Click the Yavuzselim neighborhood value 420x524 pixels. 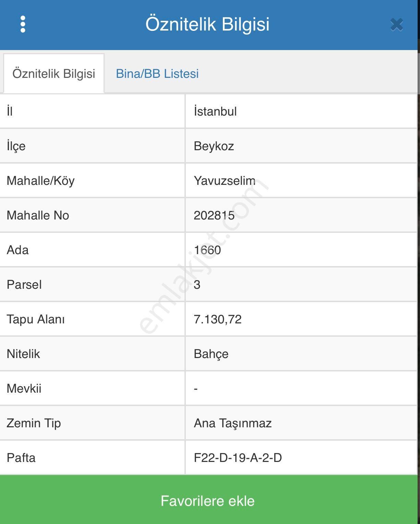click(225, 181)
